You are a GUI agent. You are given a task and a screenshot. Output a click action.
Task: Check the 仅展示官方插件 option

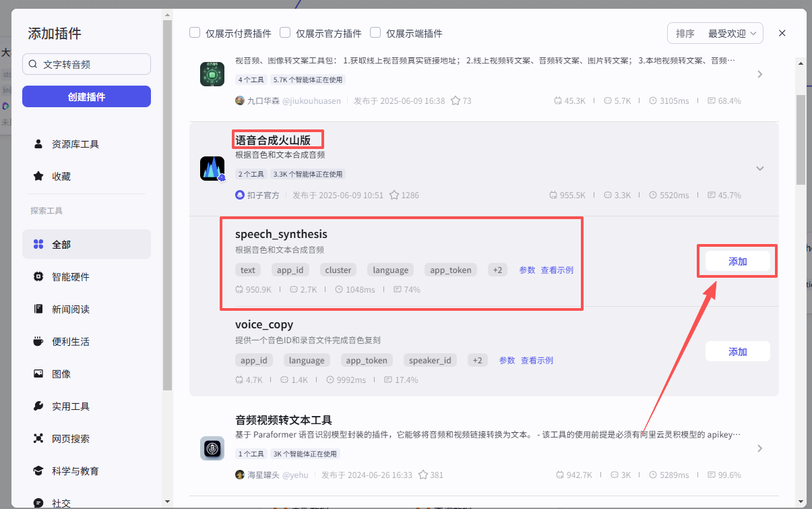click(x=285, y=33)
